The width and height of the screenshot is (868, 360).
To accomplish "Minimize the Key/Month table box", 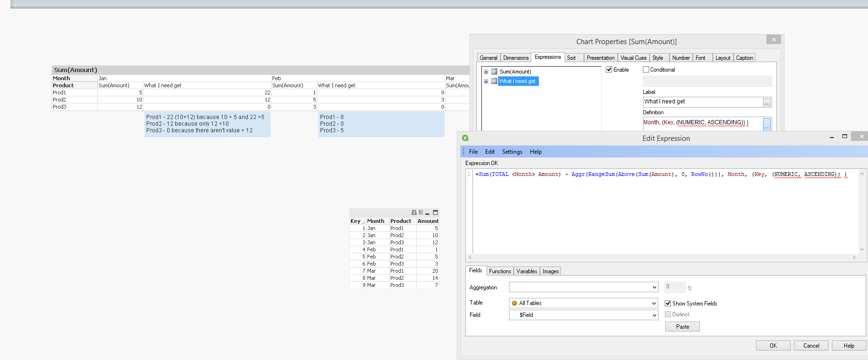I will click(x=427, y=213).
